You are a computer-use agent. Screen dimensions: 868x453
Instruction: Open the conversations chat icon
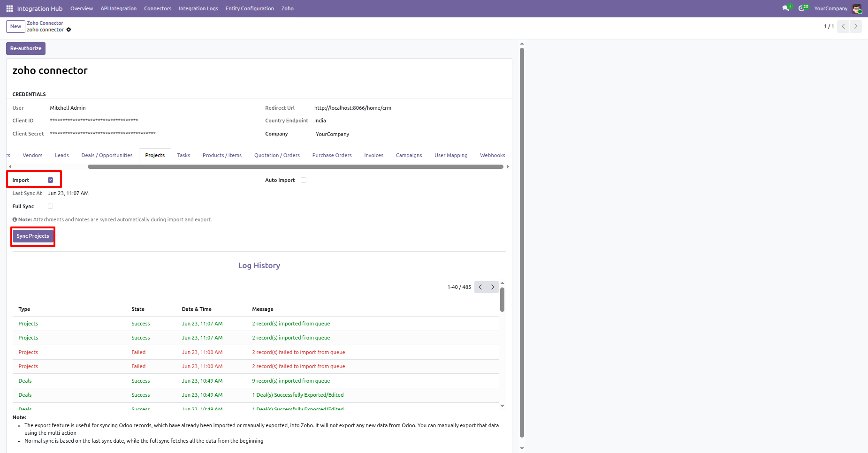click(x=786, y=8)
